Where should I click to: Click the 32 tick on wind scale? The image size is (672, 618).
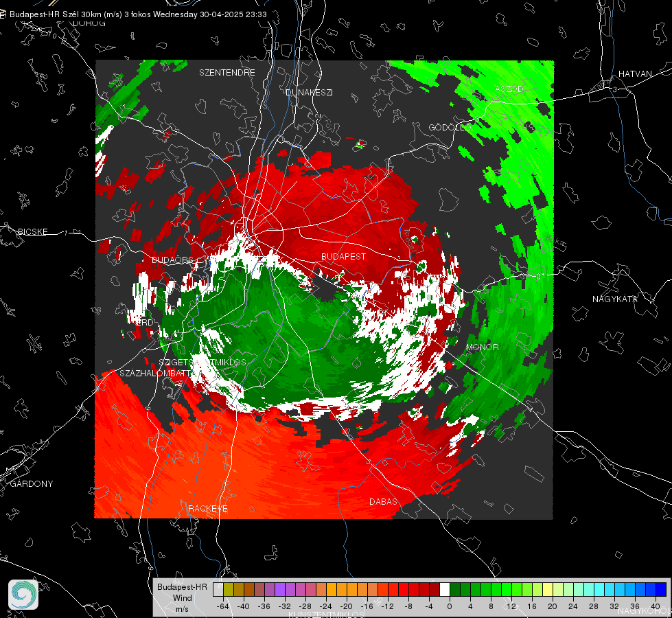tap(614, 606)
